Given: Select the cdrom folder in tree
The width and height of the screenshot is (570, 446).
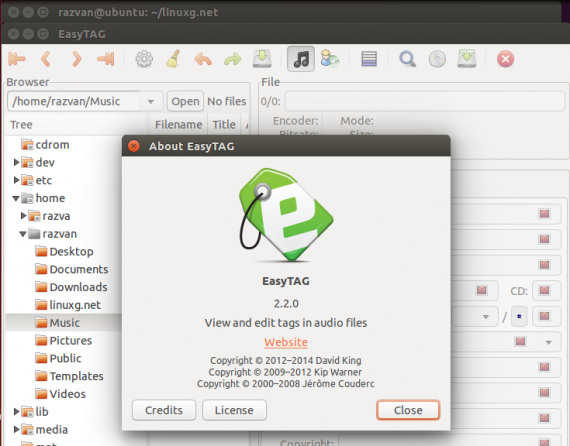Looking at the screenshot, I should coord(52,145).
